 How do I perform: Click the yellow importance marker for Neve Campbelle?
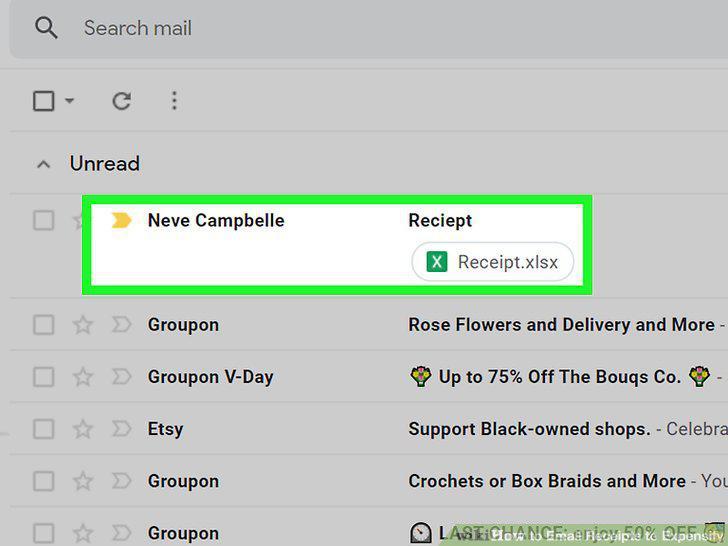[x=121, y=220]
